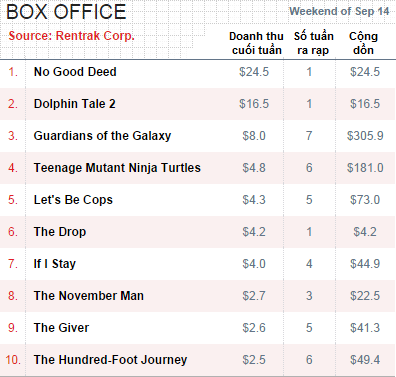
Task: Open the Source: Rentrak Corp. text
Action: point(72,36)
